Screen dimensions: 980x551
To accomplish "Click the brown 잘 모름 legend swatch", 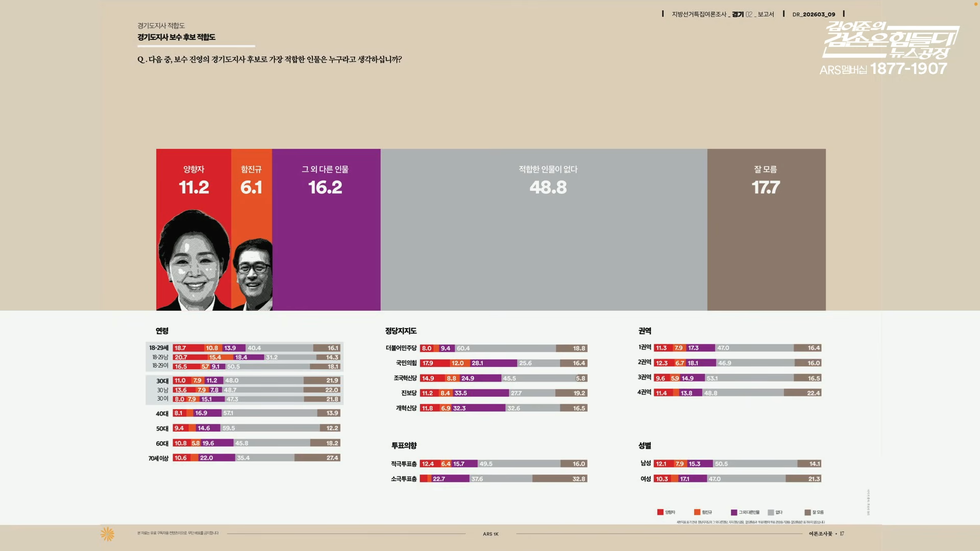I will tap(807, 512).
